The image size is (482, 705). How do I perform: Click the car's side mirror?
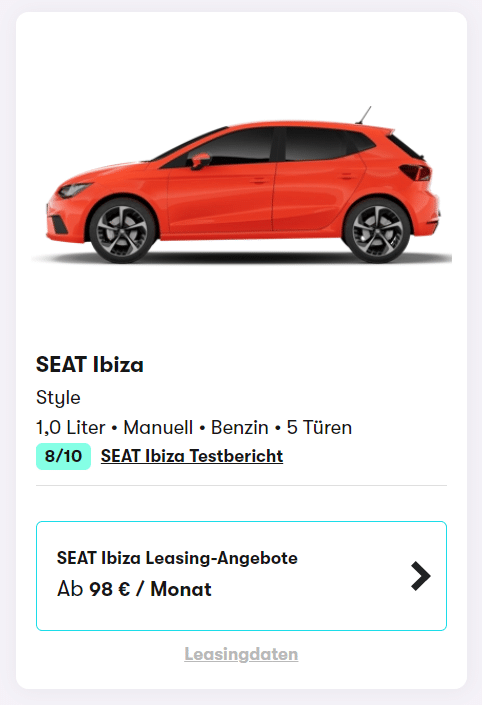pyautogui.click(x=200, y=161)
